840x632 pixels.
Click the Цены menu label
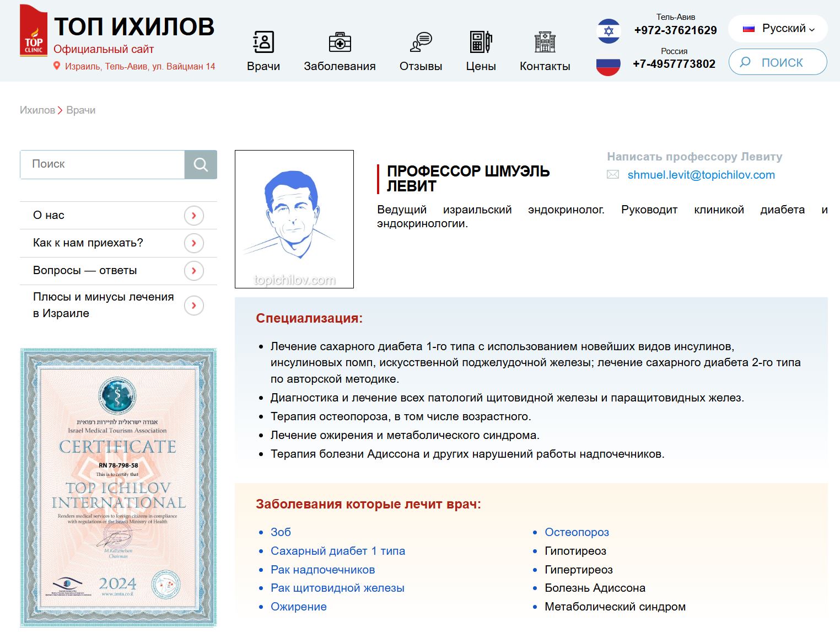pyautogui.click(x=481, y=66)
